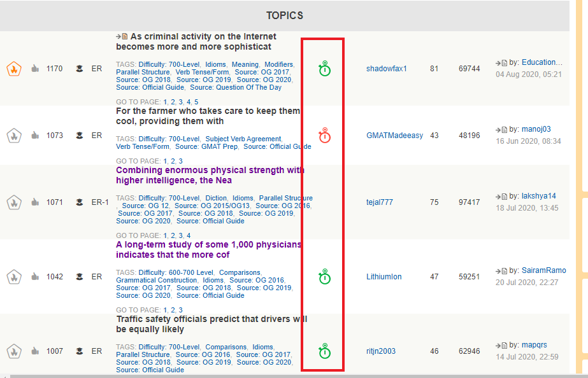Select the "Subject Verb Agreement" tag
This screenshot has width=588, height=378.
[243, 139]
